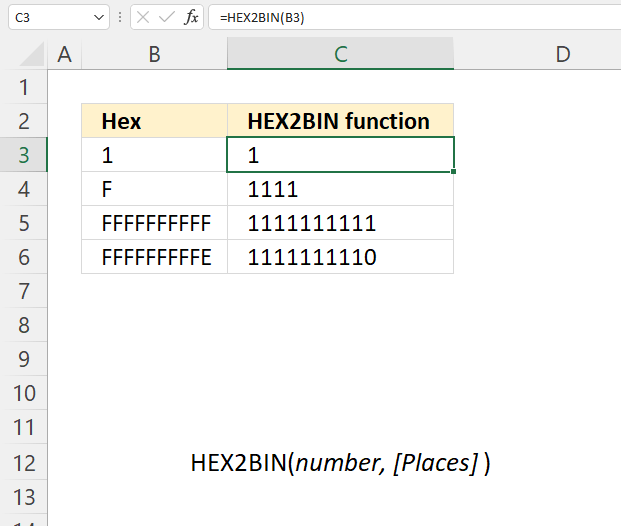Click the formula bar resize dots handle
The height and width of the screenshot is (526, 621).
(x=120, y=17)
